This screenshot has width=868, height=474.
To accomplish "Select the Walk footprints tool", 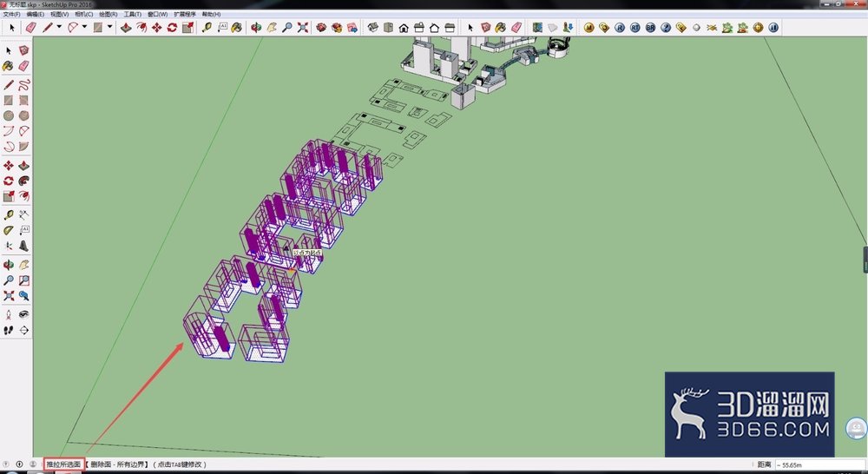I will [9, 330].
